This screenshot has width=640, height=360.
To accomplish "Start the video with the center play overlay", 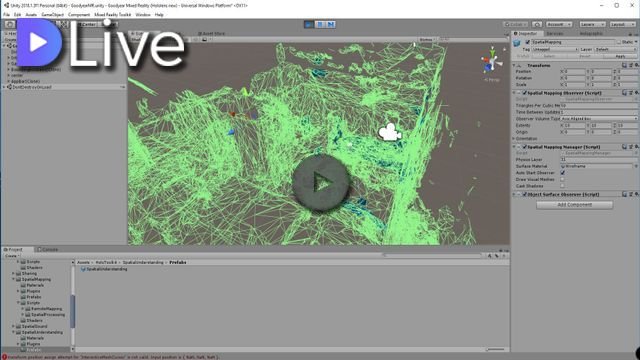I will click(x=321, y=183).
